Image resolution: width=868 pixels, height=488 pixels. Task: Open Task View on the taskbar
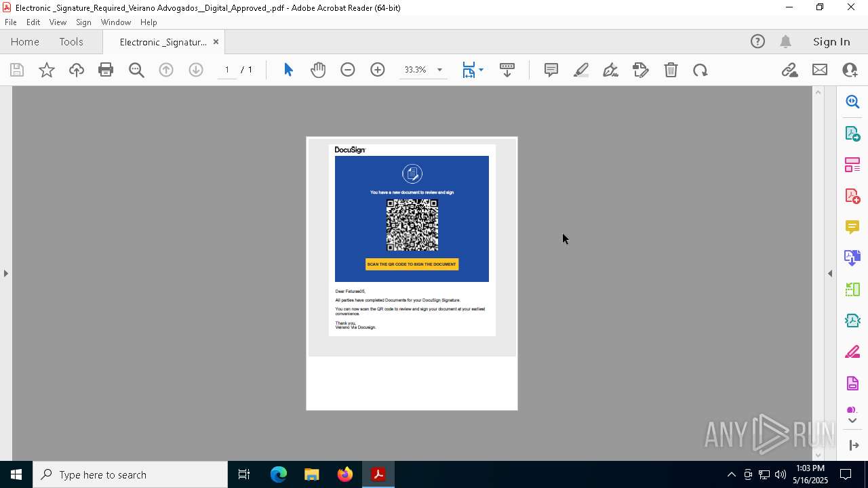point(244,474)
